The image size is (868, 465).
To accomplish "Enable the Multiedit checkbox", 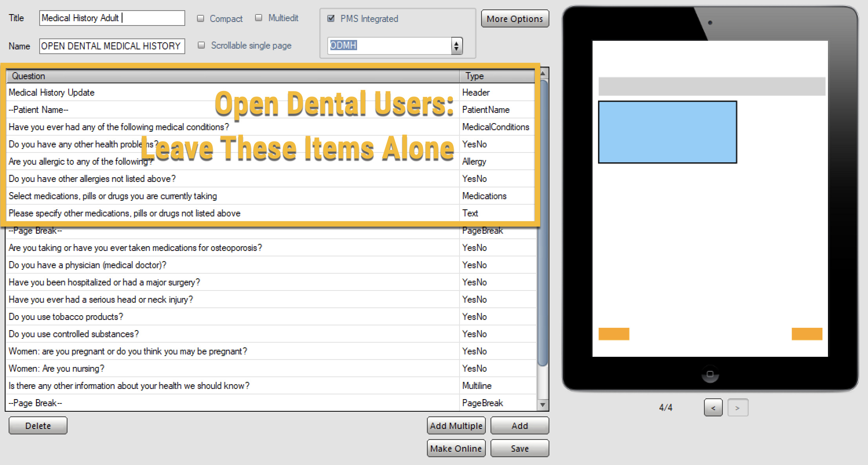I will 259,18.
